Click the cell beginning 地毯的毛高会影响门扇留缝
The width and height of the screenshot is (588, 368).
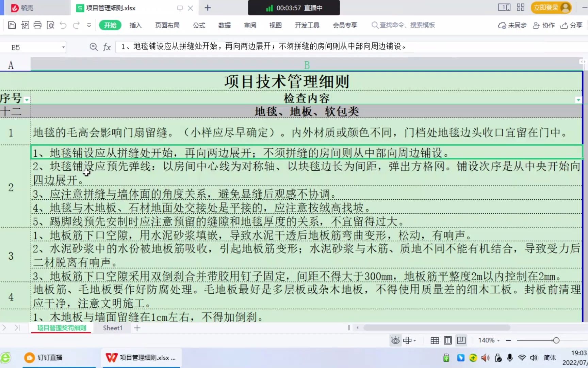(307, 132)
